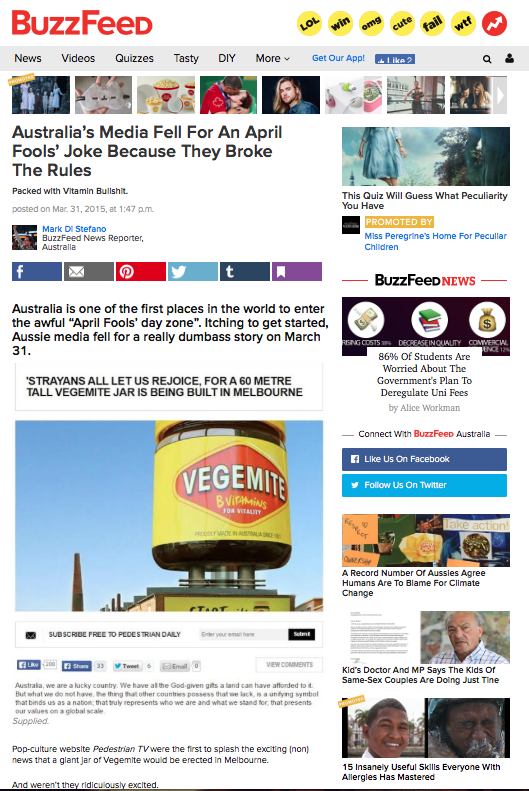Open author Mark Di Stefano's profile
Viewport: 529px width, 791px height.
(74, 229)
